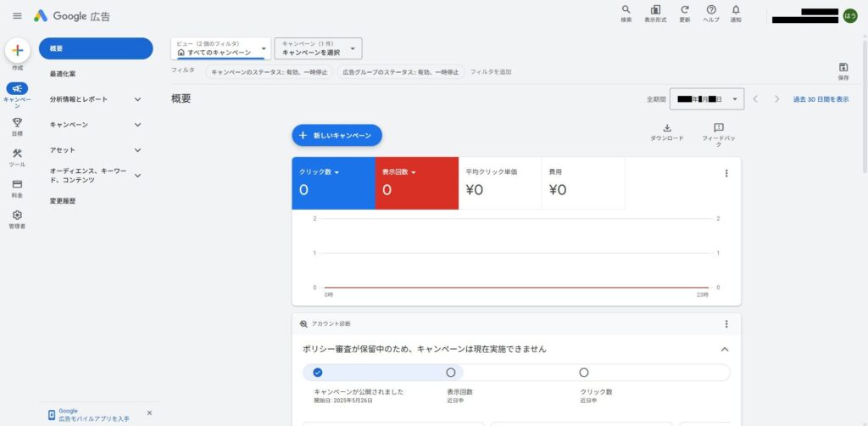Collapse the policy review diagnosis panel
868x426 pixels.
point(725,350)
